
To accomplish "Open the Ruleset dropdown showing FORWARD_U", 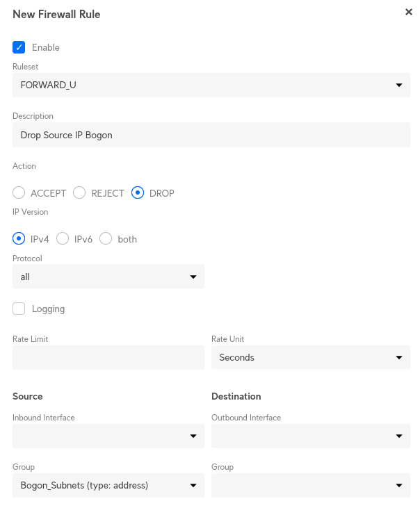I will [x=211, y=85].
